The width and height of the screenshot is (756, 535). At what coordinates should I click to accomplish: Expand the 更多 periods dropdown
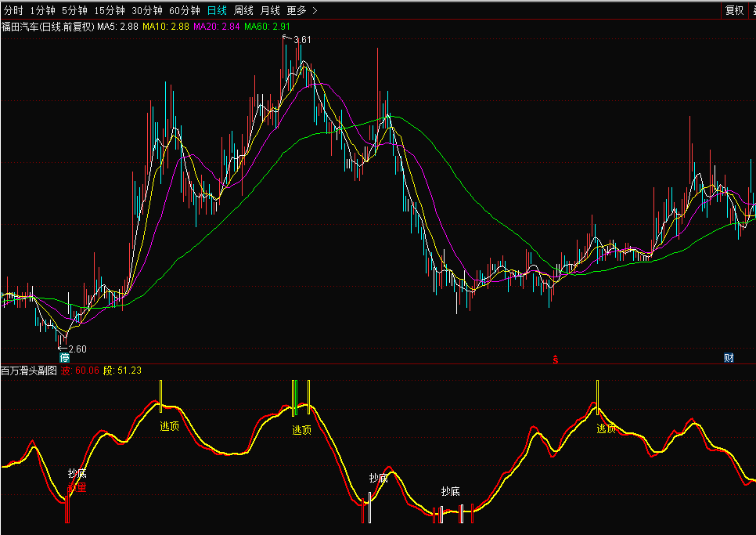coord(301,11)
